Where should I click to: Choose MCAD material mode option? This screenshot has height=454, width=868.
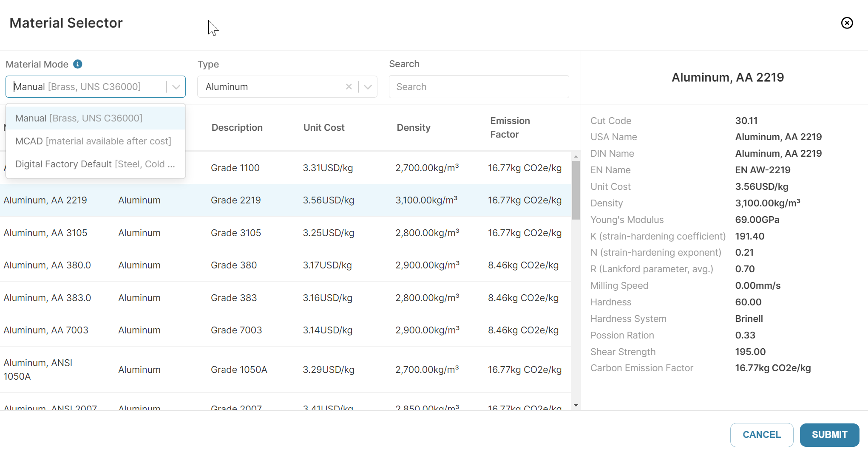[x=96, y=141]
